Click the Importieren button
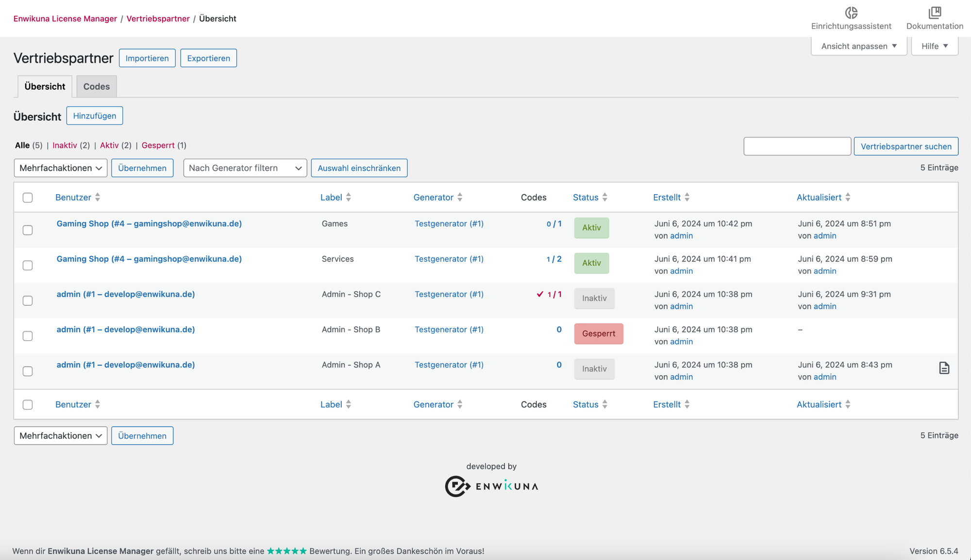The width and height of the screenshot is (971, 560). 147,58
